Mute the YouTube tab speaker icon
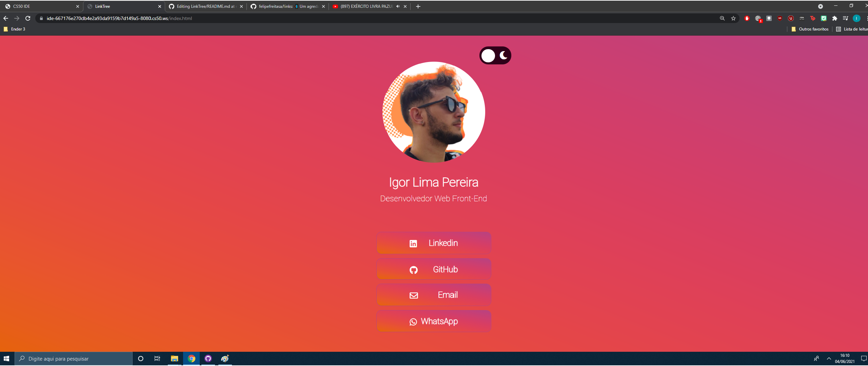This screenshot has height=366, width=868. click(397, 6)
